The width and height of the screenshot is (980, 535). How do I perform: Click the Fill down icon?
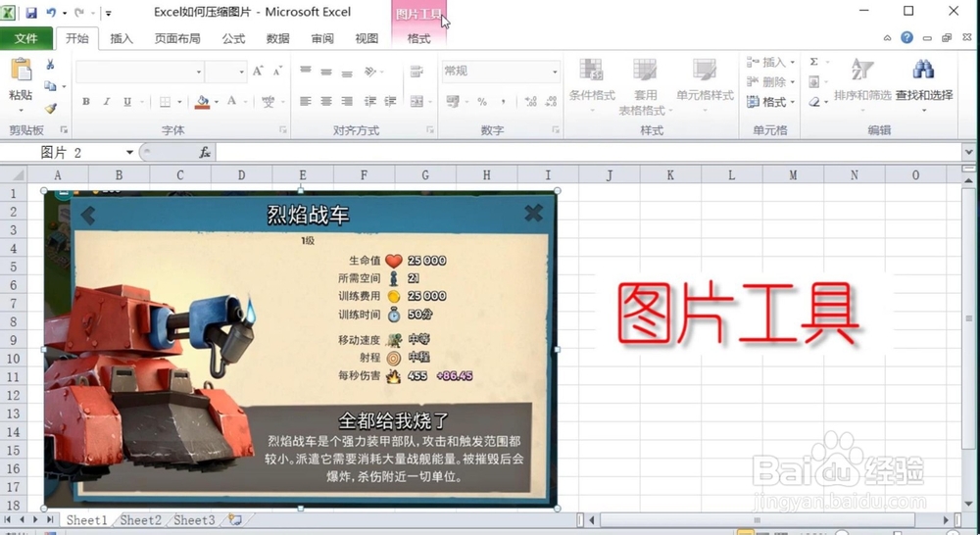[813, 82]
